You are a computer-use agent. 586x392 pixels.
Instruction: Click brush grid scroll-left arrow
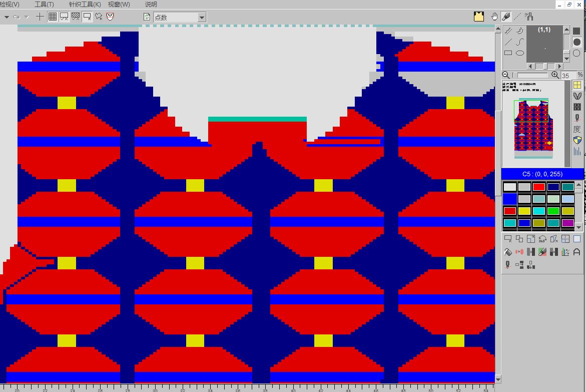click(530, 66)
